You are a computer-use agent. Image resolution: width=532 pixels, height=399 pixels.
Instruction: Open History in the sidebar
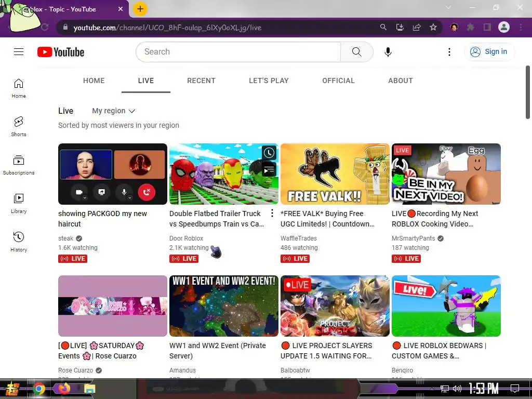pos(19,242)
